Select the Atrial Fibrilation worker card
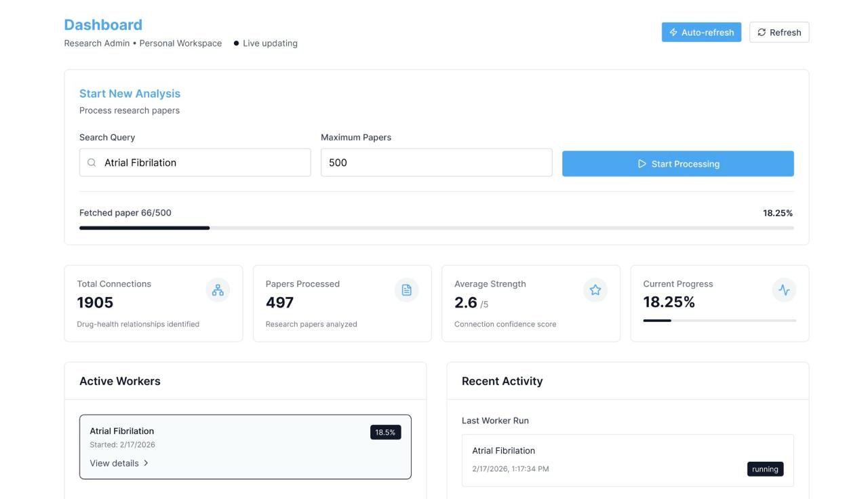Image resolution: width=868 pixels, height=499 pixels. pos(245,446)
